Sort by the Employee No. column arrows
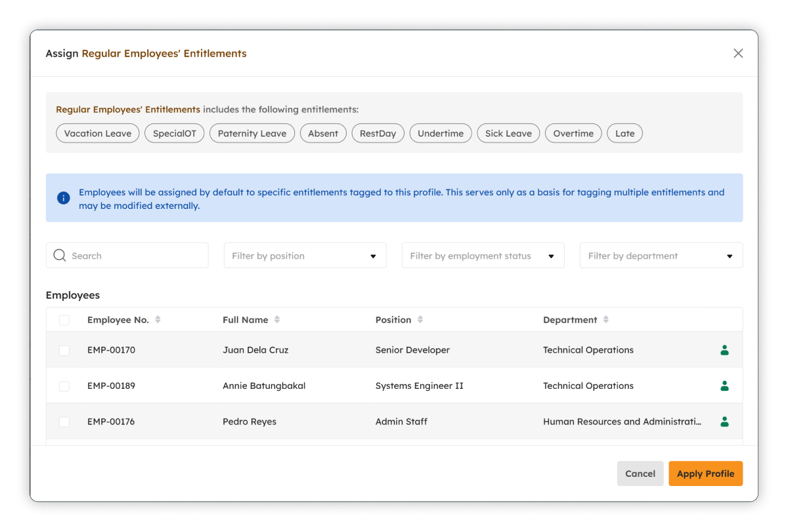Image resolution: width=788 pixels, height=532 pixels. pyautogui.click(x=158, y=320)
